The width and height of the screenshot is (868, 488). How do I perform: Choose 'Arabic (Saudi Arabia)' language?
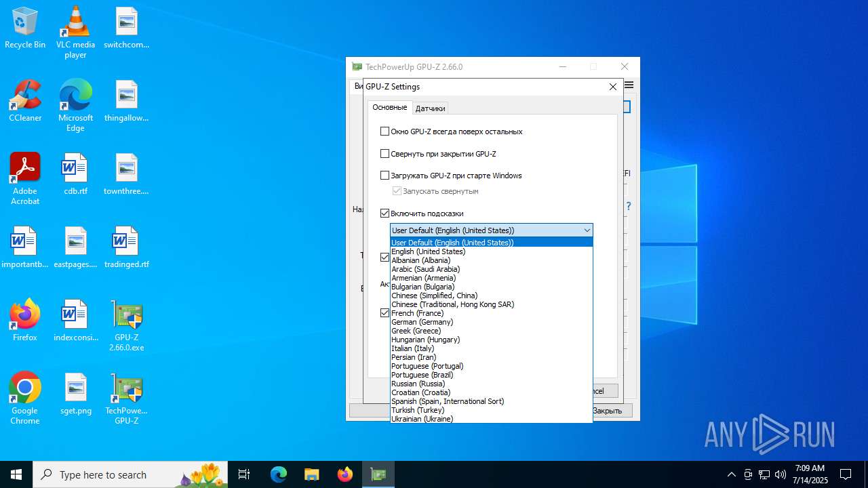pos(492,269)
